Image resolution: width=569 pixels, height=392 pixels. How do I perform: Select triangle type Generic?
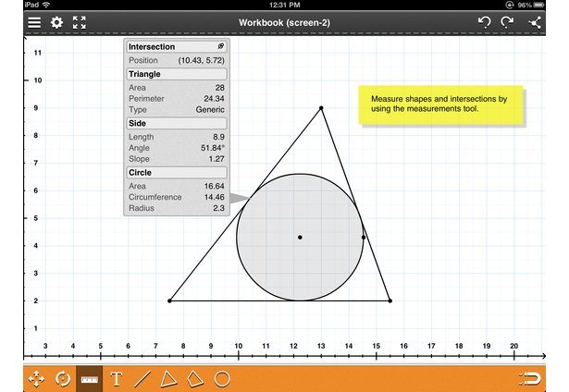coord(210,109)
